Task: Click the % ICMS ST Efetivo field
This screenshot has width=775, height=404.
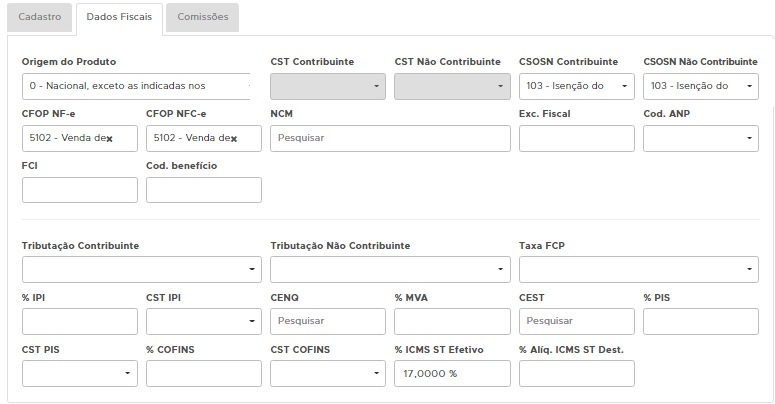Action: pyautogui.click(x=452, y=373)
